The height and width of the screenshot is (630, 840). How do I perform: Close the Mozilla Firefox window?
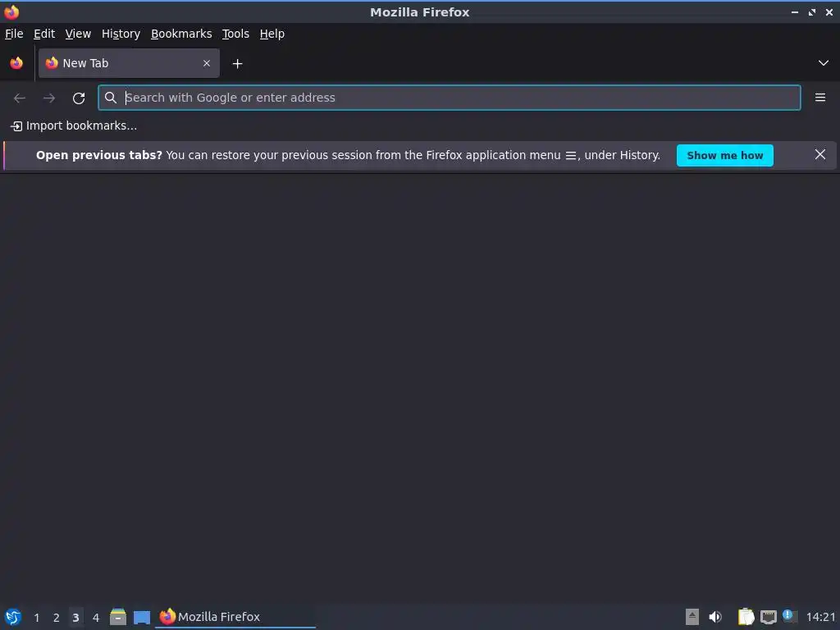coord(829,11)
